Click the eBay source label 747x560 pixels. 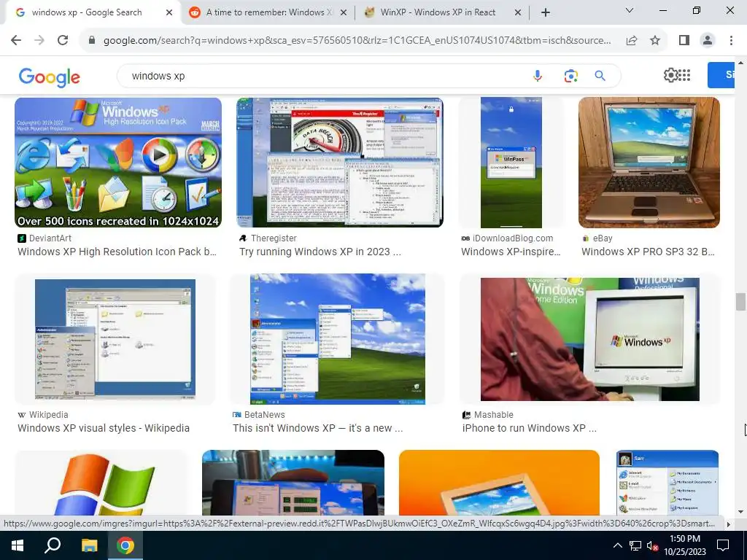pyautogui.click(x=603, y=238)
